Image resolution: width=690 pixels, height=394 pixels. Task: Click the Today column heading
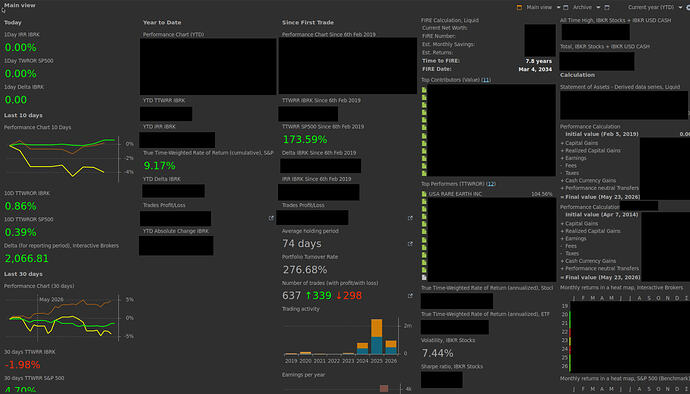(13, 22)
